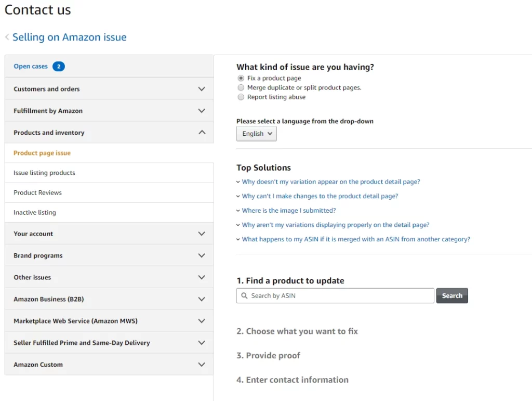Expand arrow before What happens to my ASIN

point(238,239)
